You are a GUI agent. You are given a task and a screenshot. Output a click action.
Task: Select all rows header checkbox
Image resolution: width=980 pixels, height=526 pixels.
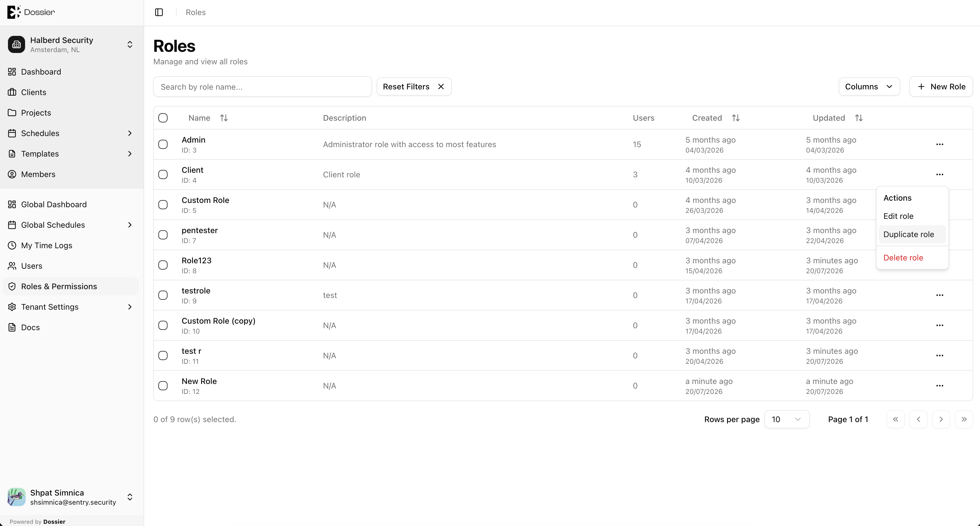tap(163, 118)
